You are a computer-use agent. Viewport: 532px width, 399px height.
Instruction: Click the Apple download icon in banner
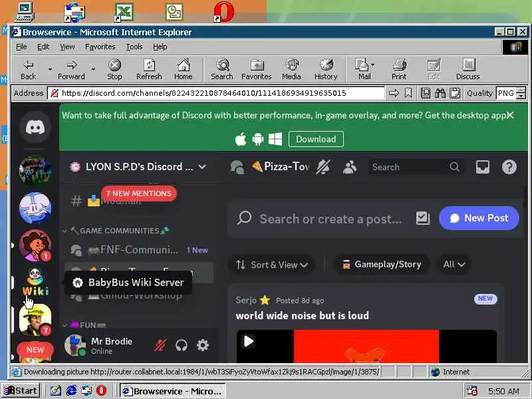241,139
